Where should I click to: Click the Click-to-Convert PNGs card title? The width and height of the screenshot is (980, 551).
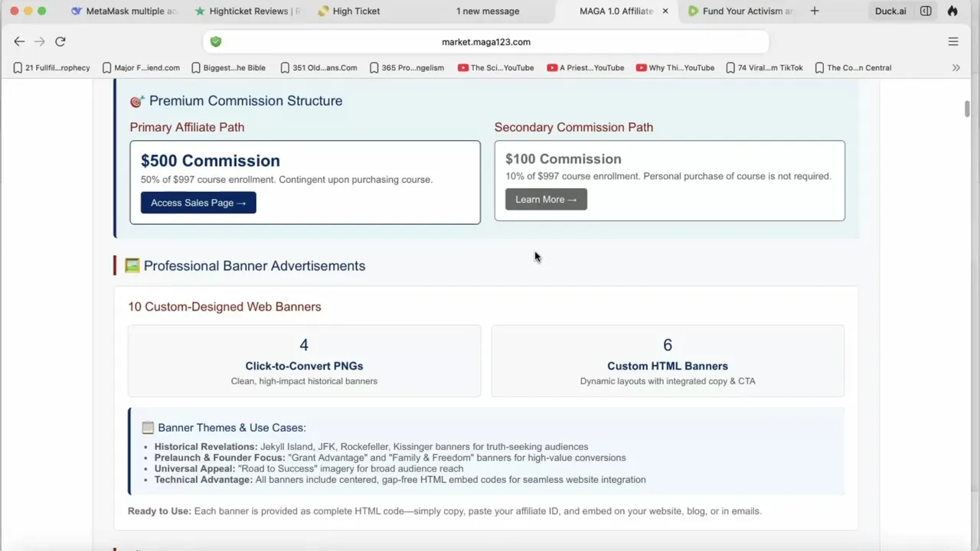(304, 366)
